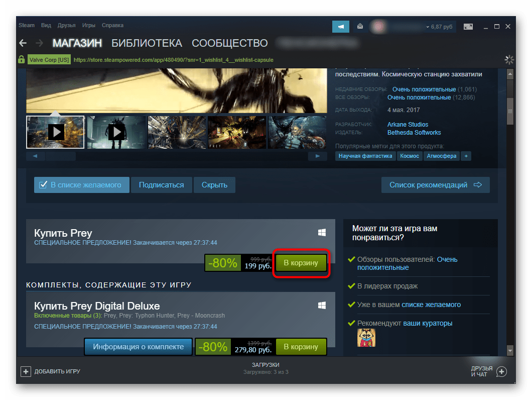Add Prey to cart В корзину
This screenshot has width=532, height=400.
[301, 263]
